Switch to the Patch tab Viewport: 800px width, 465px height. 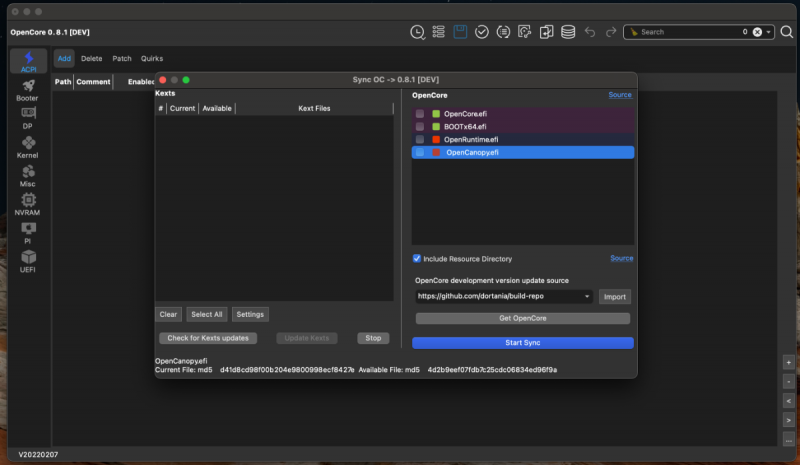point(122,59)
